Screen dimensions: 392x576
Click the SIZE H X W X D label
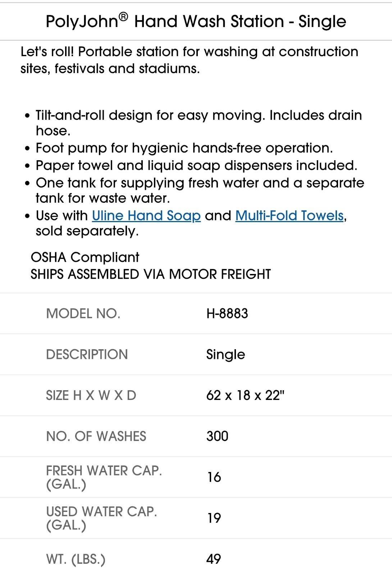click(91, 395)
